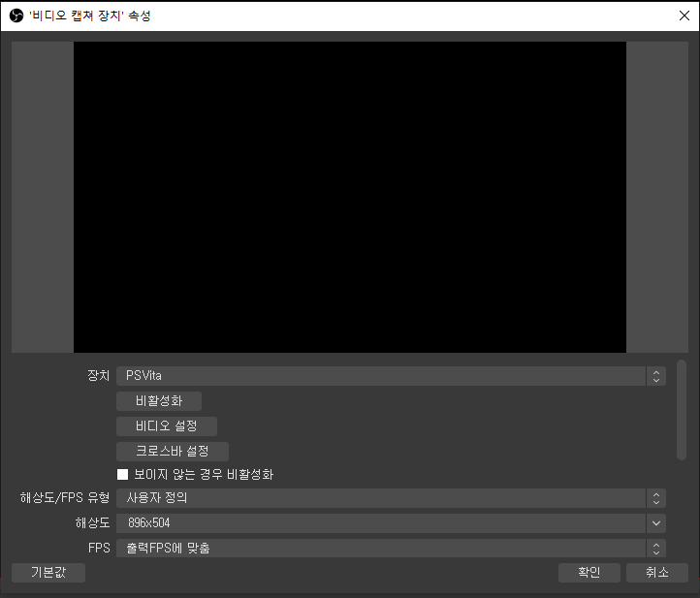Close the 비디오 캡쳐 장치 속성 window
Screen dimensions: 700x598
point(684,16)
